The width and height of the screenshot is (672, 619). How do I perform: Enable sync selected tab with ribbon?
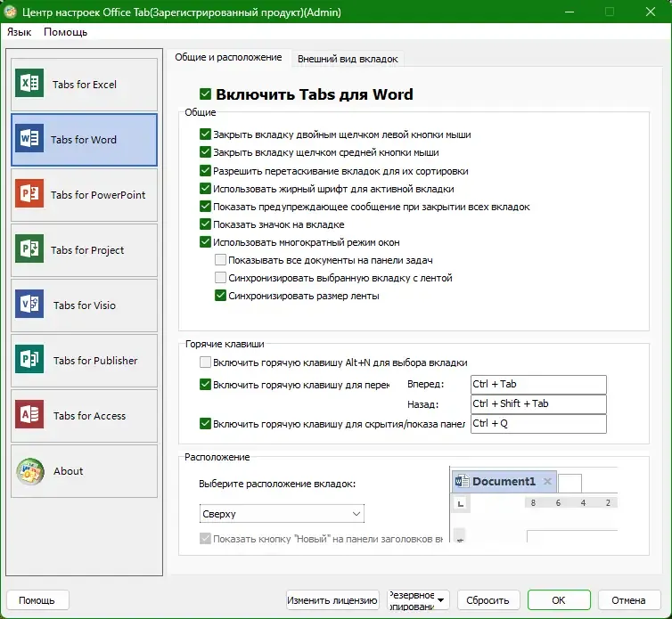(x=220, y=278)
